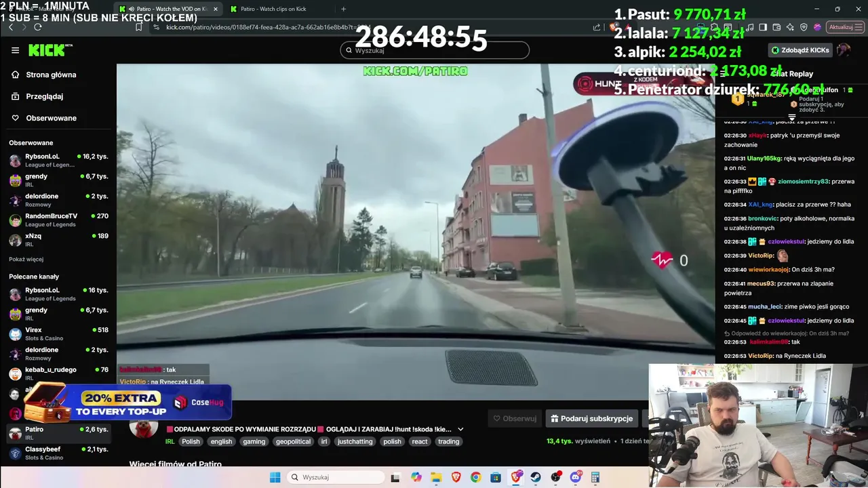
Task: Click the Windows taskbar search Wyszukaj
Action: pyautogui.click(x=336, y=477)
